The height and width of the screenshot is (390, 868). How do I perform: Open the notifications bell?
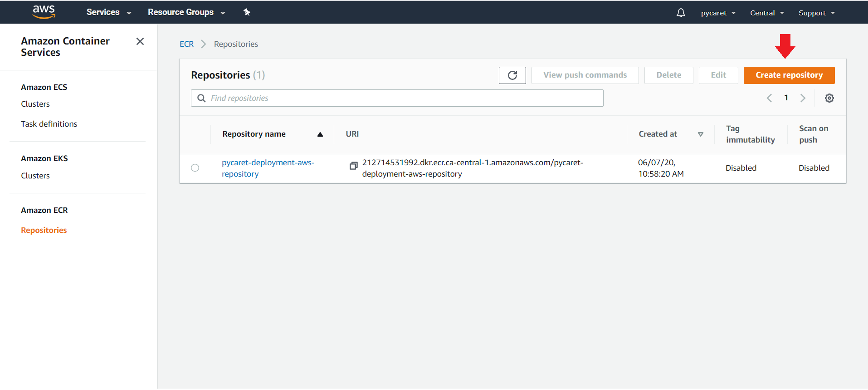click(x=680, y=13)
